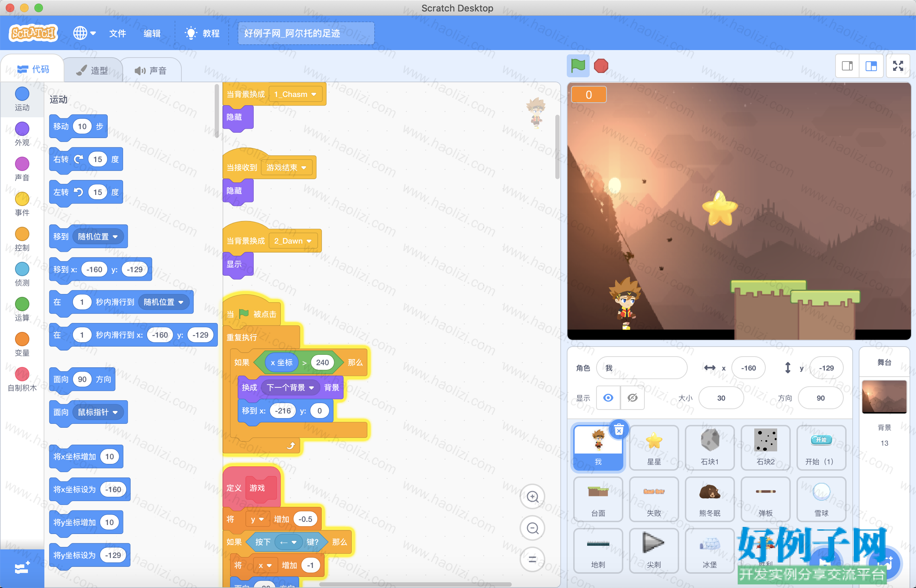This screenshot has width=916, height=588.
Task: Select the 熊冬眠 sprite
Action: (x=709, y=499)
